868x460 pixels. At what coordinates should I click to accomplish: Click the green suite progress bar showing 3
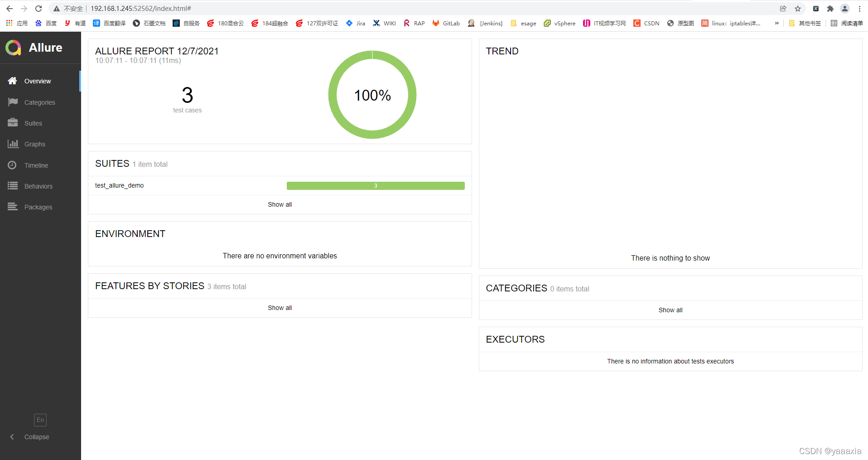(x=376, y=186)
